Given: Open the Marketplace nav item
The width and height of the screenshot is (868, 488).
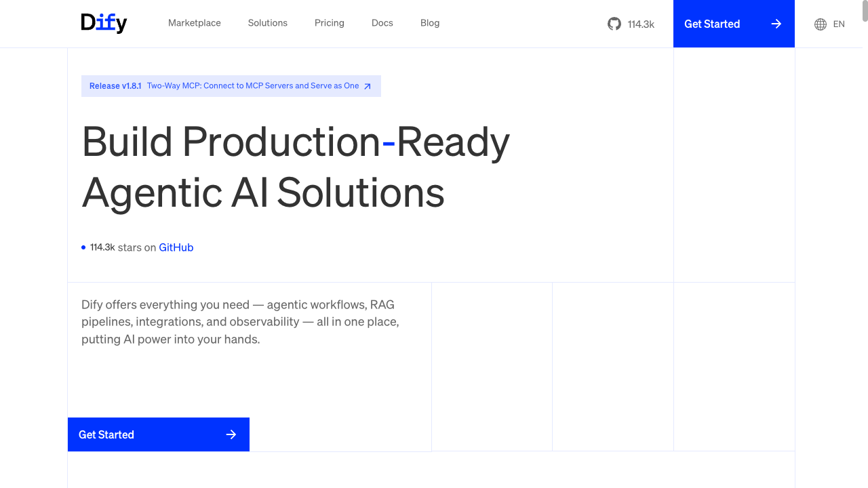Looking at the screenshot, I should [195, 23].
